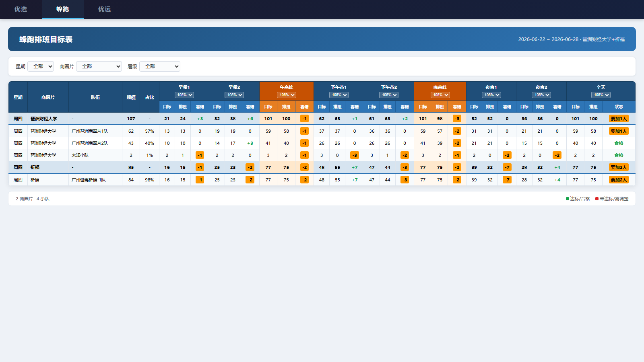644x362 pixels.
Task: Open the 层级 filter dropdown
Action: coord(160,66)
